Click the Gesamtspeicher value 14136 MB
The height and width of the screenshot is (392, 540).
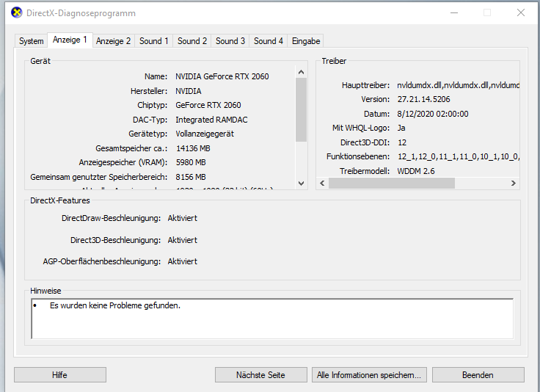193,148
